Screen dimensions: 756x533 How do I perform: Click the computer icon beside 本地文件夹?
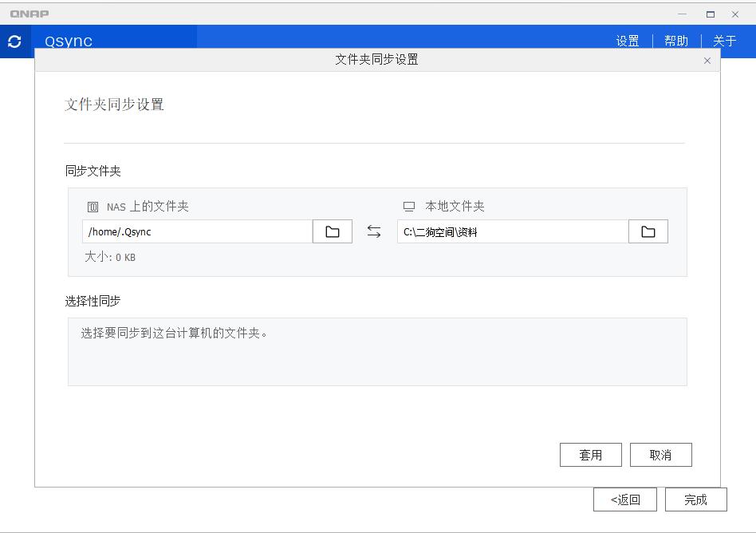(x=409, y=206)
